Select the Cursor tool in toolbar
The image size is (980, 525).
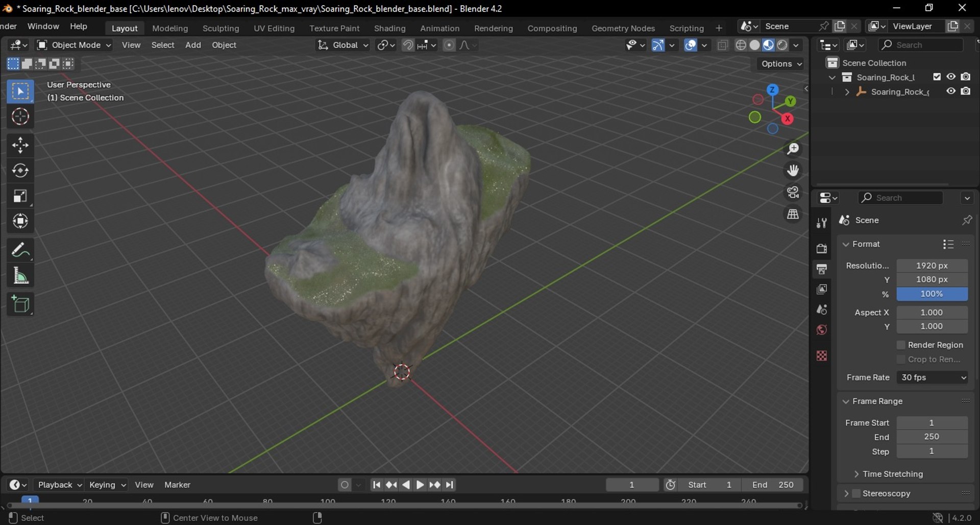click(20, 117)
